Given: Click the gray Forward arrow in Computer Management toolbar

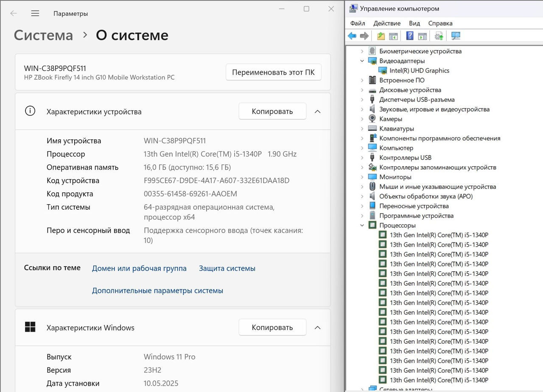Looking at the screenshot, I should (x=364, y=36).
